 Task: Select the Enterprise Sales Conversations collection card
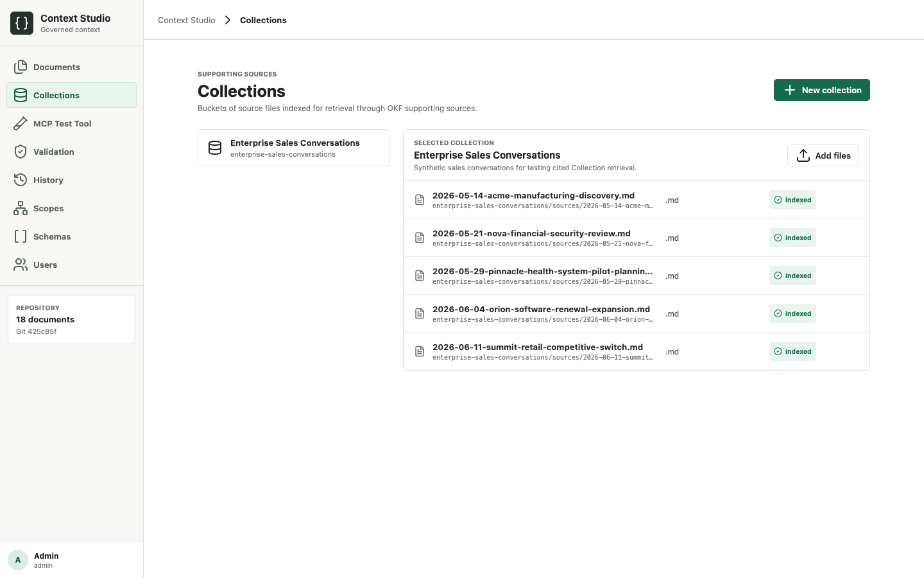(x=294, y=148)
